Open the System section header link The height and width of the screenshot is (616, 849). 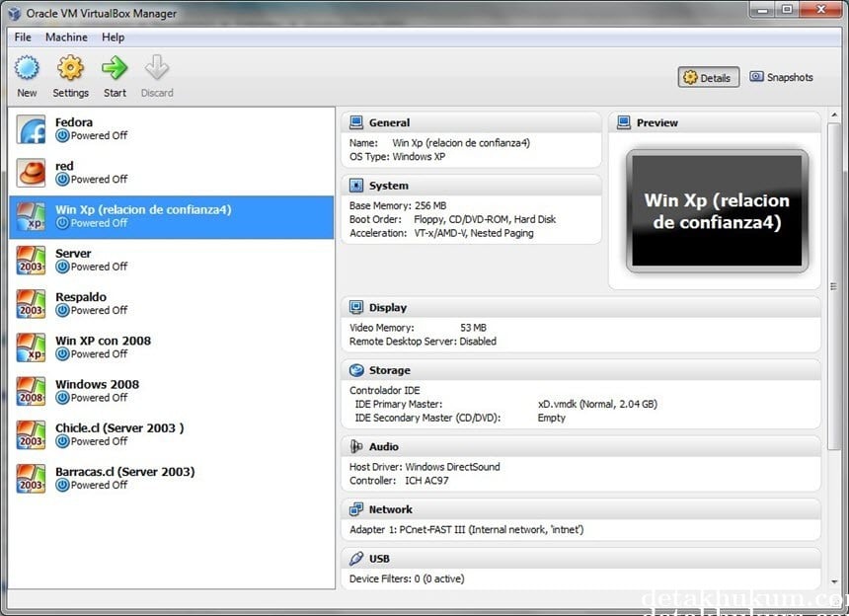389,186
